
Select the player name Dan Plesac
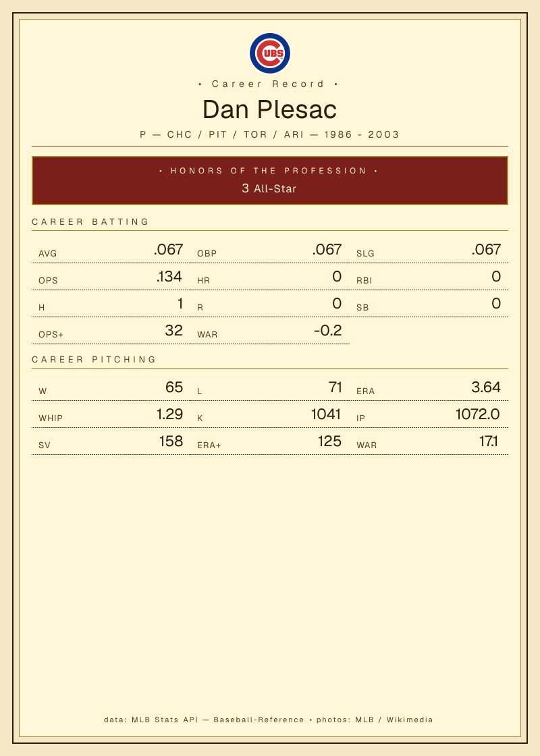[x=269, y=109]
